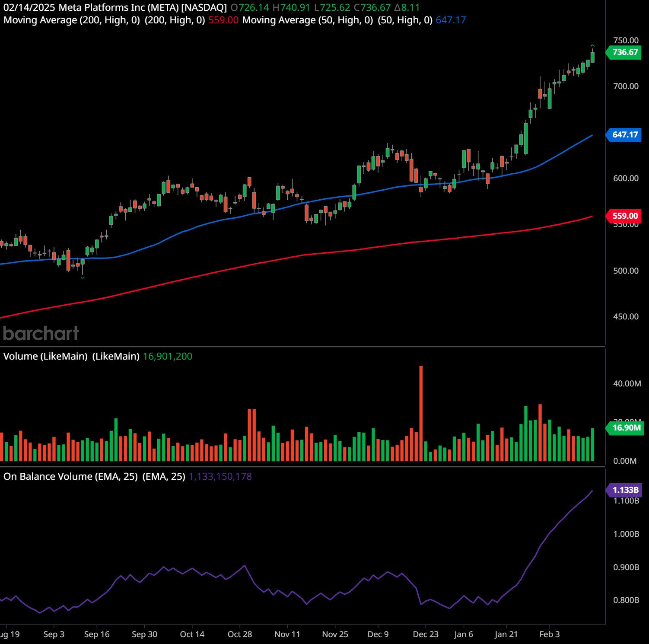The width and height of the screenshot is (649, 644).
Task: Click the On Balance Volume (EMA, 25) label
Action: (71, 476)
